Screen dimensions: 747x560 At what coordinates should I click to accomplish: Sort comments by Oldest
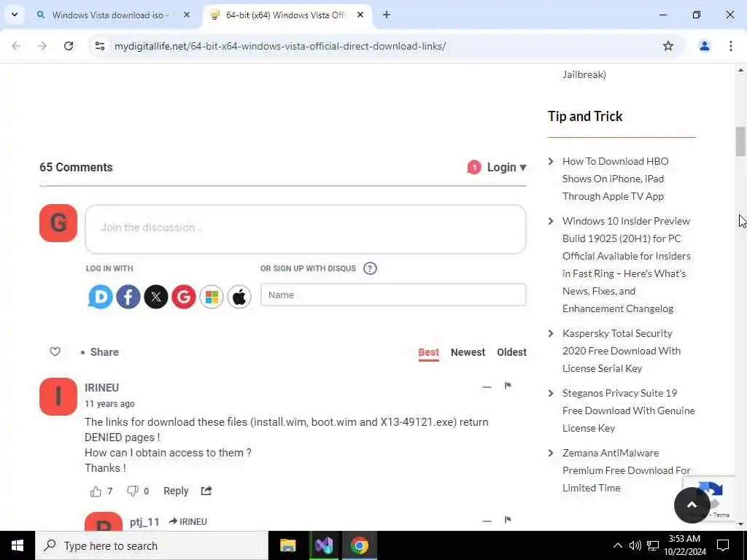[x=511, y=352]
